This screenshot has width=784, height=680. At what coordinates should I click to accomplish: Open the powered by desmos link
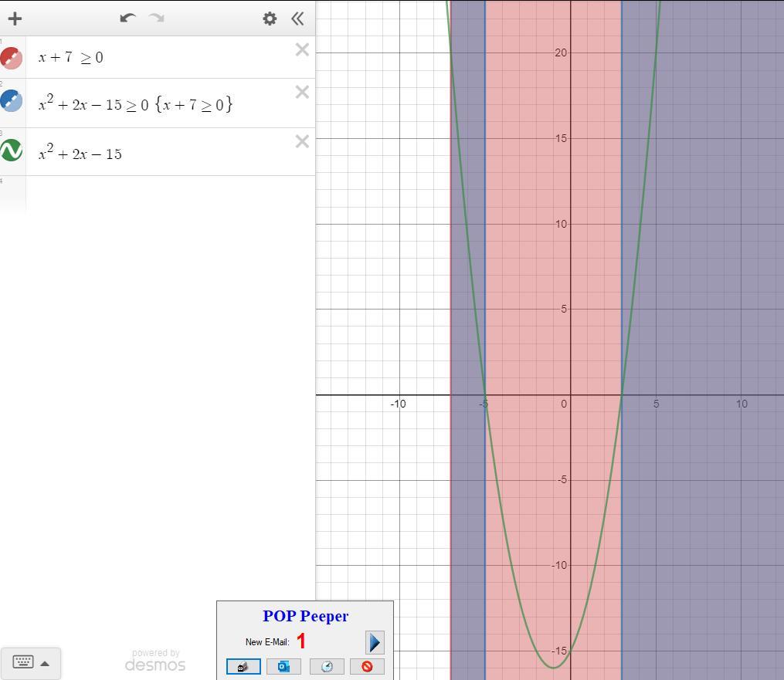click(155, 660)
